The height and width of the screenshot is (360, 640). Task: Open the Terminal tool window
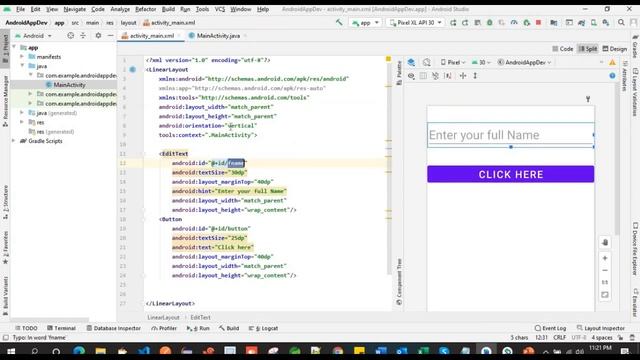61,328
